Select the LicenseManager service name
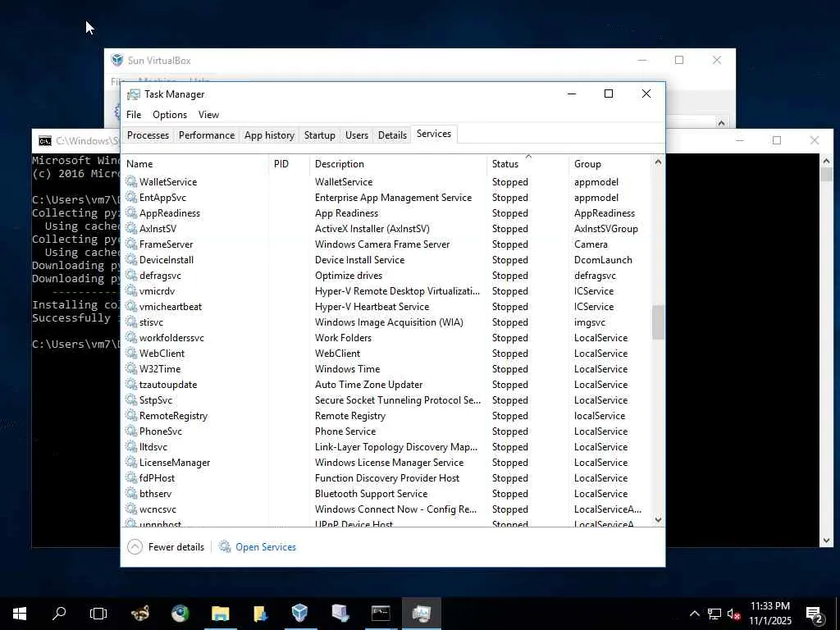The image size is (840, 630). 175,462
